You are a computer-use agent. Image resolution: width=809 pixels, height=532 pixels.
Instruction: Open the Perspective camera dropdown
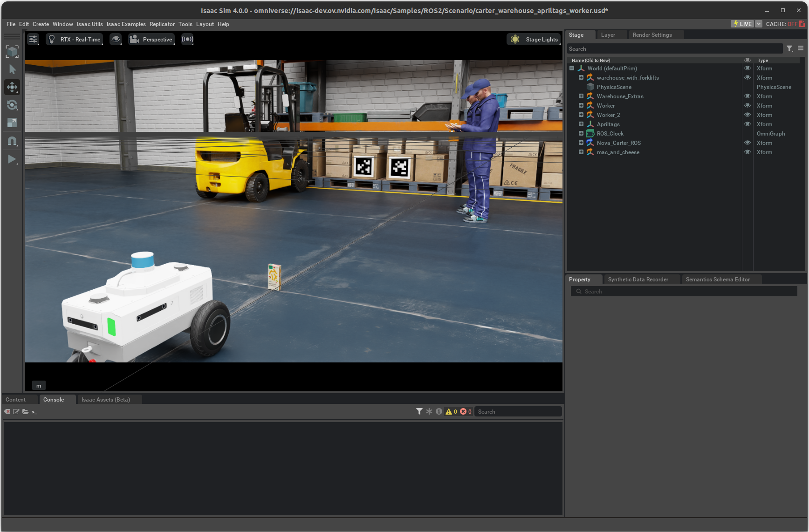click(151, 39)
